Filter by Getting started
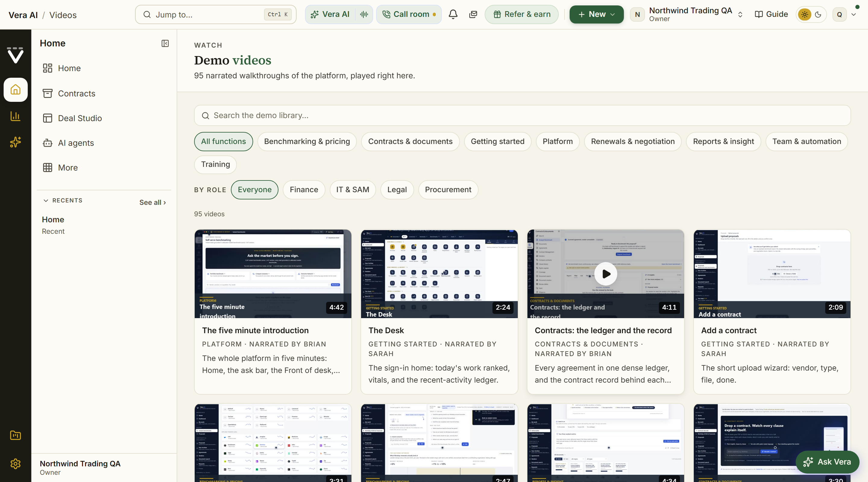868x482 pixels. [498, 142]
